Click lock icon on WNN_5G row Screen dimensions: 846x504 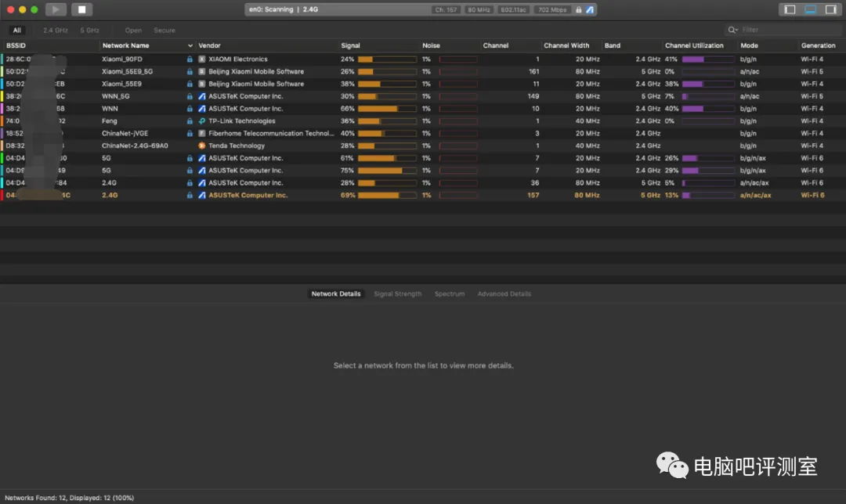coord(190,96)
